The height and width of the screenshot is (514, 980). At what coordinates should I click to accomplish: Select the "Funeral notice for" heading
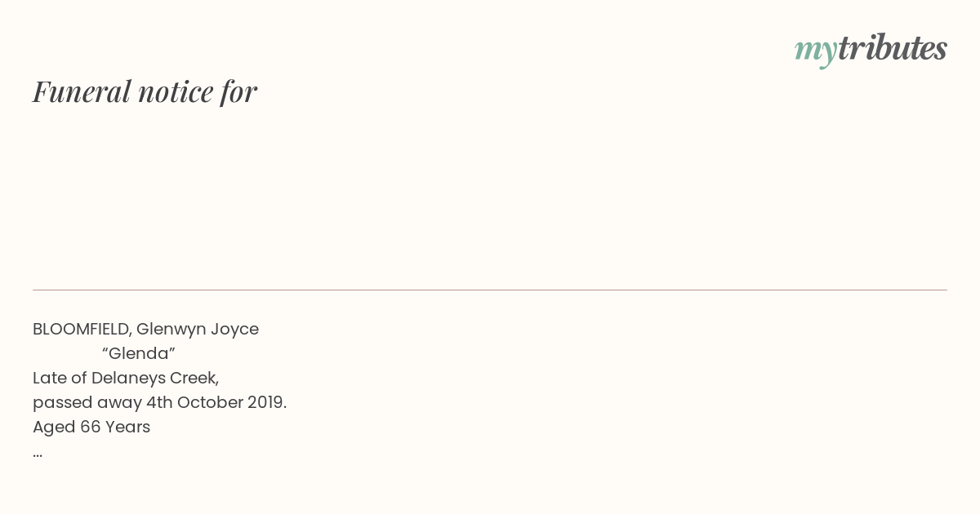click(145, 91)
